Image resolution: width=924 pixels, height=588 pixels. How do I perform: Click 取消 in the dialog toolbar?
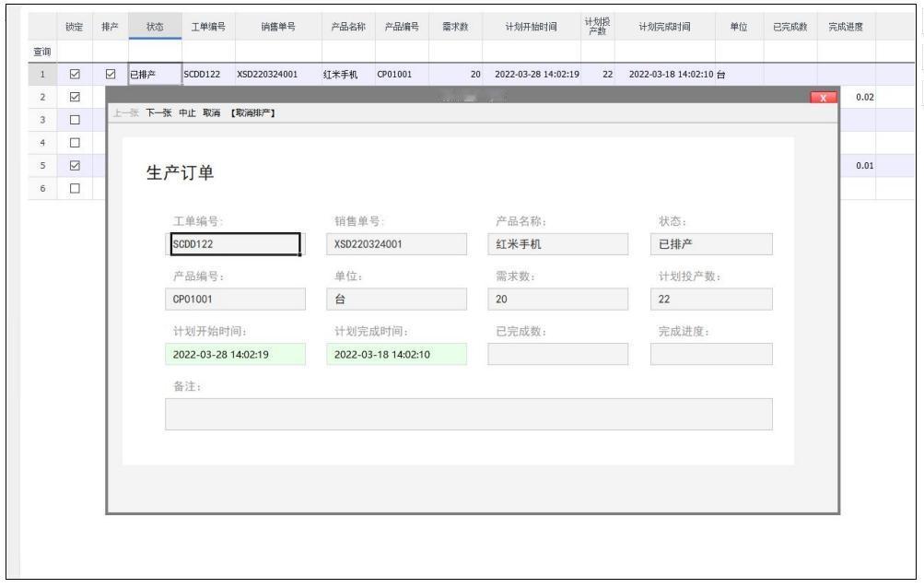pyautogui.click(x=212, y=112)
